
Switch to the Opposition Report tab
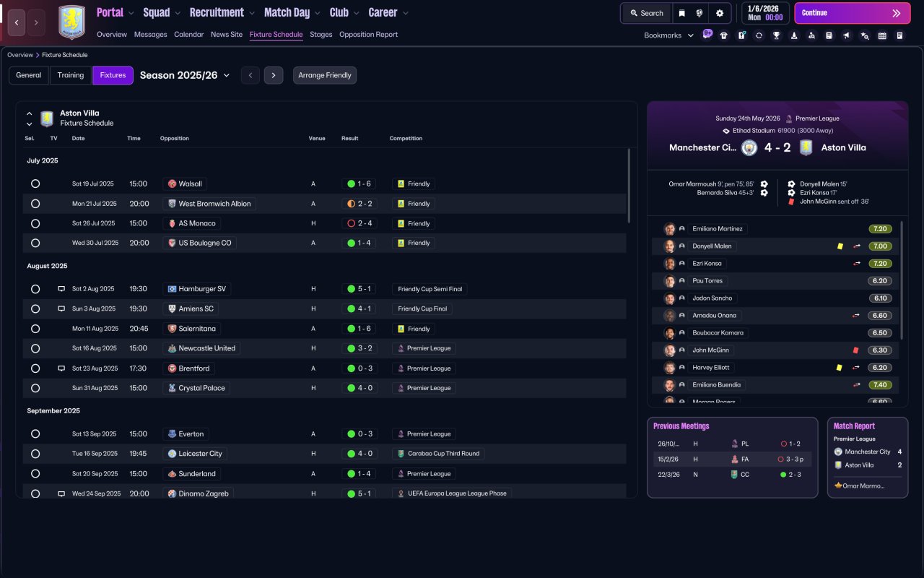tap(368, 35)
